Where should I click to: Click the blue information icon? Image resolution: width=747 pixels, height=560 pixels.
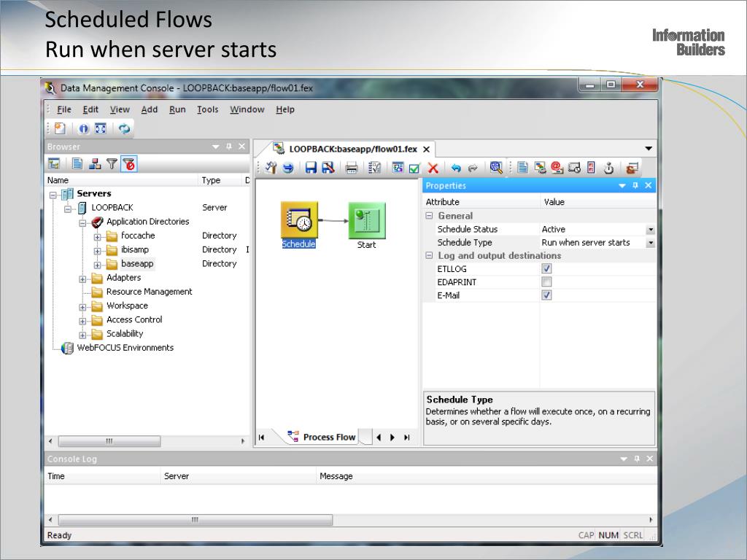[x=84, y=128]
